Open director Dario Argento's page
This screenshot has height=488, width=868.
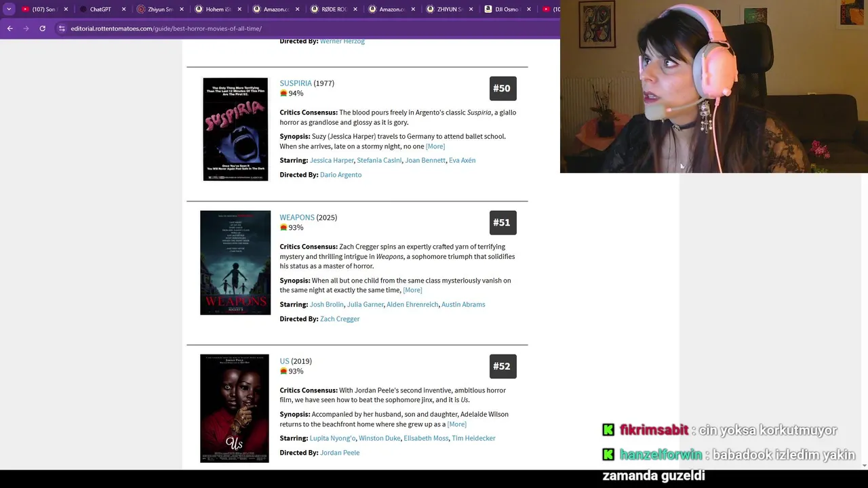(340, 175)
